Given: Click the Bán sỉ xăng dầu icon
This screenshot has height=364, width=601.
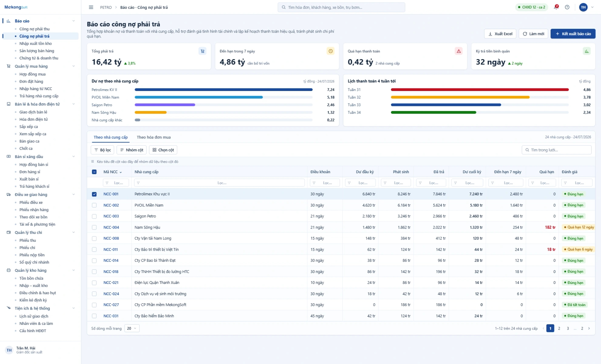Looking at the screenshot, I should click(9, 157).
